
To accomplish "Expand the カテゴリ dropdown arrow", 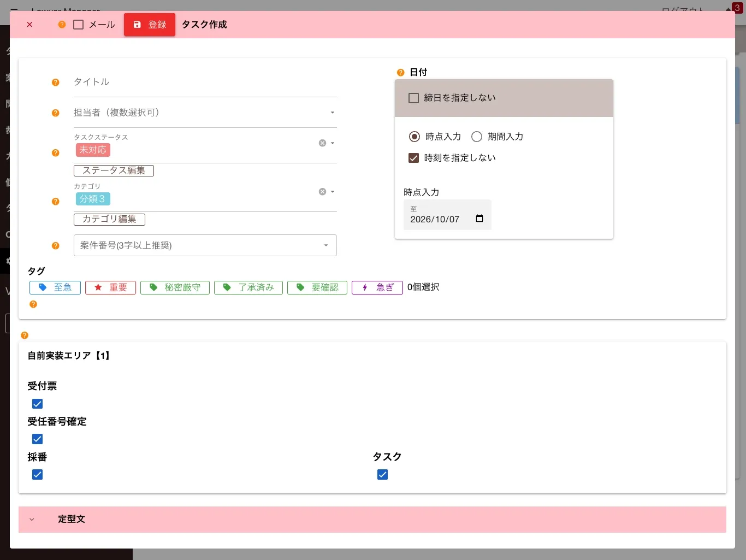I will [333, 192].
